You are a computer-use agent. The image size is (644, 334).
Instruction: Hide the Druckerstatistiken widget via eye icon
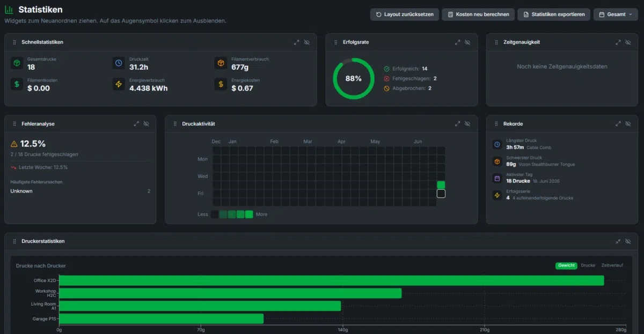pos(628,241)
